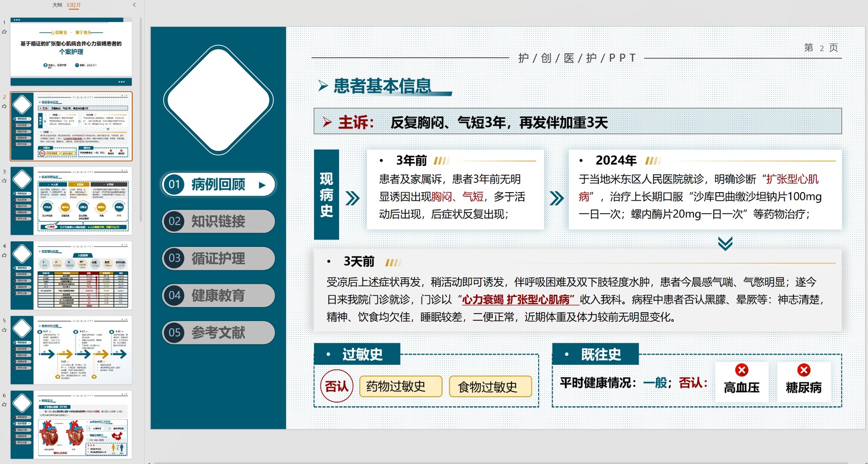Click the 护/创/医/护/PPT header text
Viewport: 868px width, 464px height.
pos(577,58)
